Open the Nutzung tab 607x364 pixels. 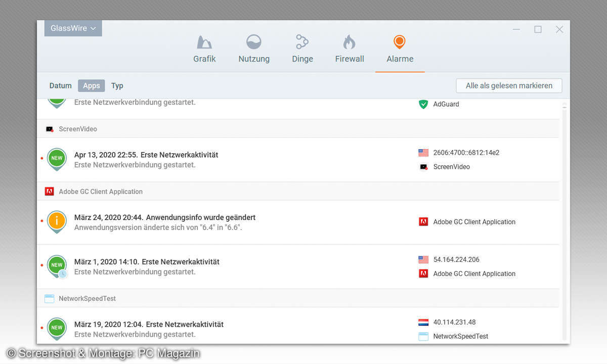(254, 49)
